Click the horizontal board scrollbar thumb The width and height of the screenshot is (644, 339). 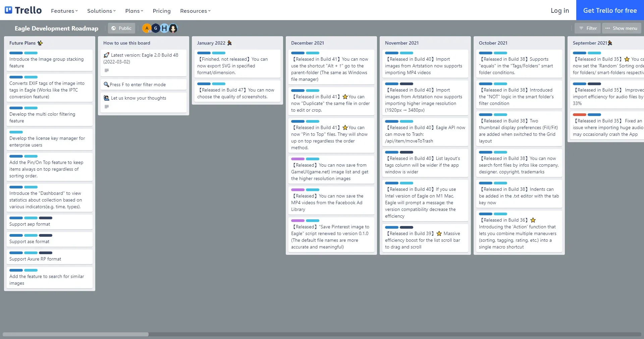coord(75,334)
